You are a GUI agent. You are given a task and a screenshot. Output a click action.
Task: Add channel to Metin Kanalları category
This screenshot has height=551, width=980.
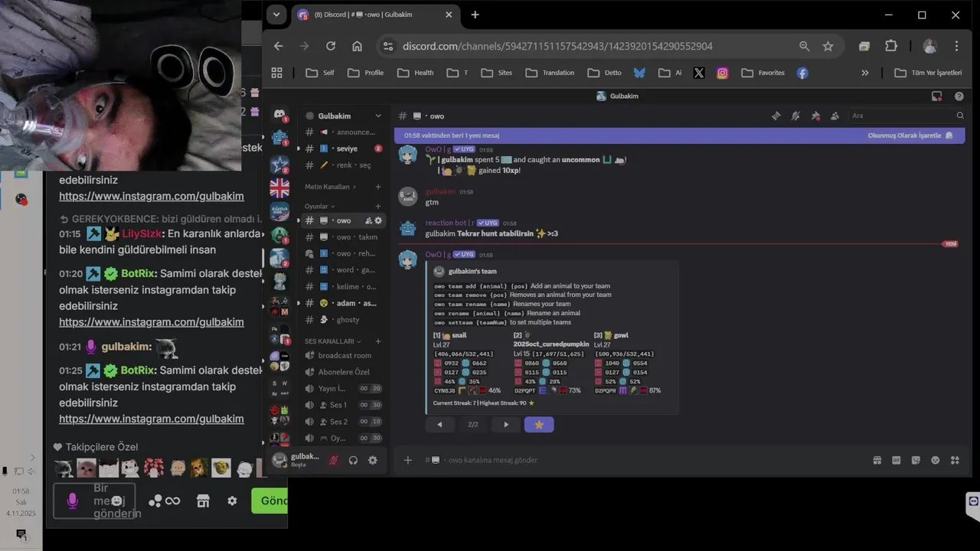[377, 187]
